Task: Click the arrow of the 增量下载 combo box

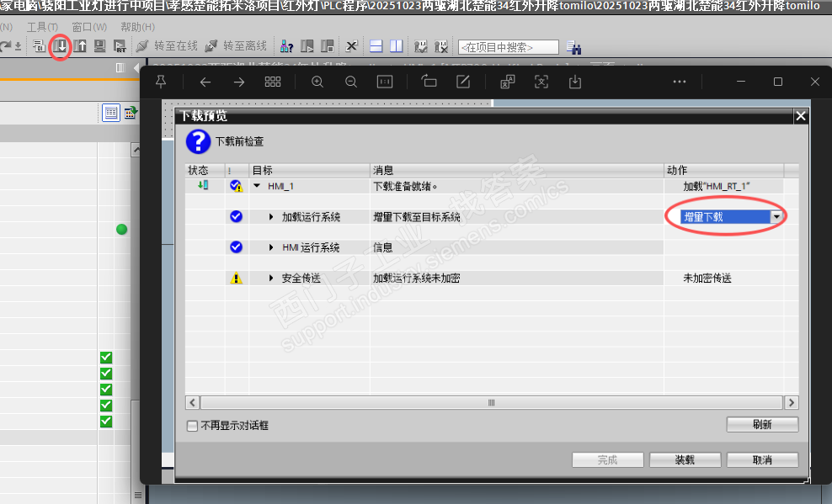Action: 776,217
